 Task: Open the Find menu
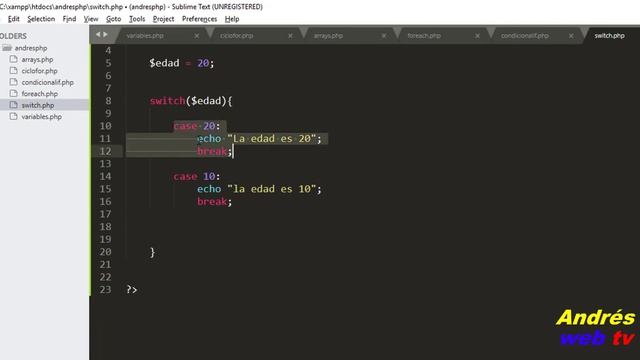pos(69,19)
